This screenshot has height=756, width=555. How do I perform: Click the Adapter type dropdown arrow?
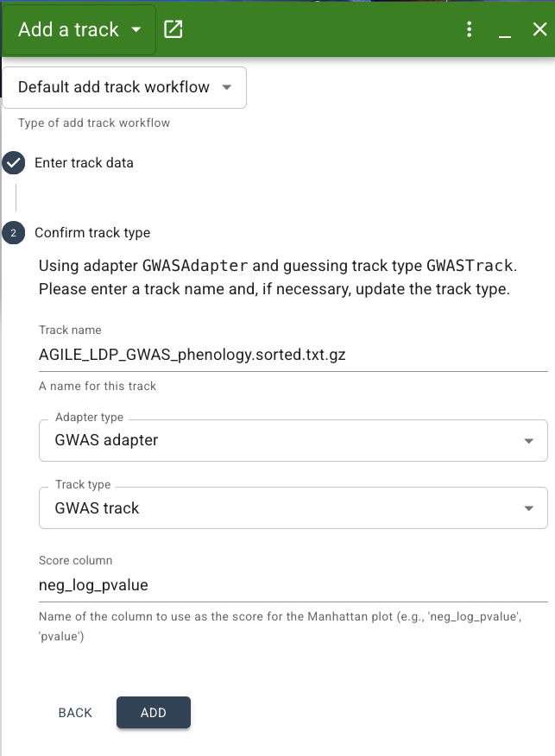tap(528, 440)
